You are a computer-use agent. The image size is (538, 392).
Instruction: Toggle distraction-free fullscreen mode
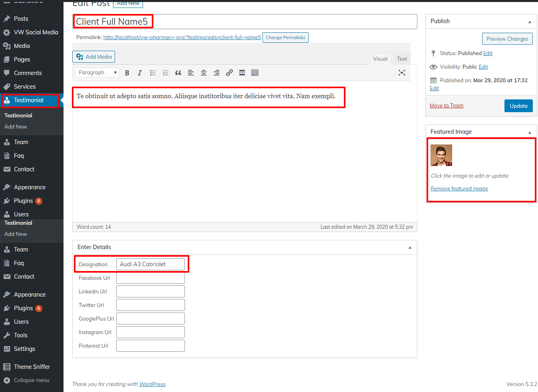pyautogui.click(x=402, y=73)
